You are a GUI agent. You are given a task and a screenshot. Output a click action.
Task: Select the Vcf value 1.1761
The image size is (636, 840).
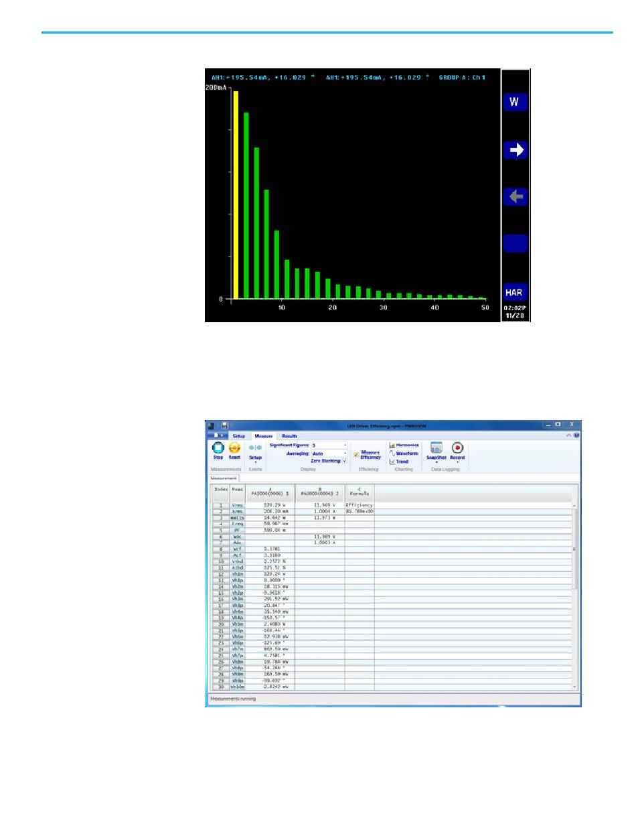(x=270, y=549)
